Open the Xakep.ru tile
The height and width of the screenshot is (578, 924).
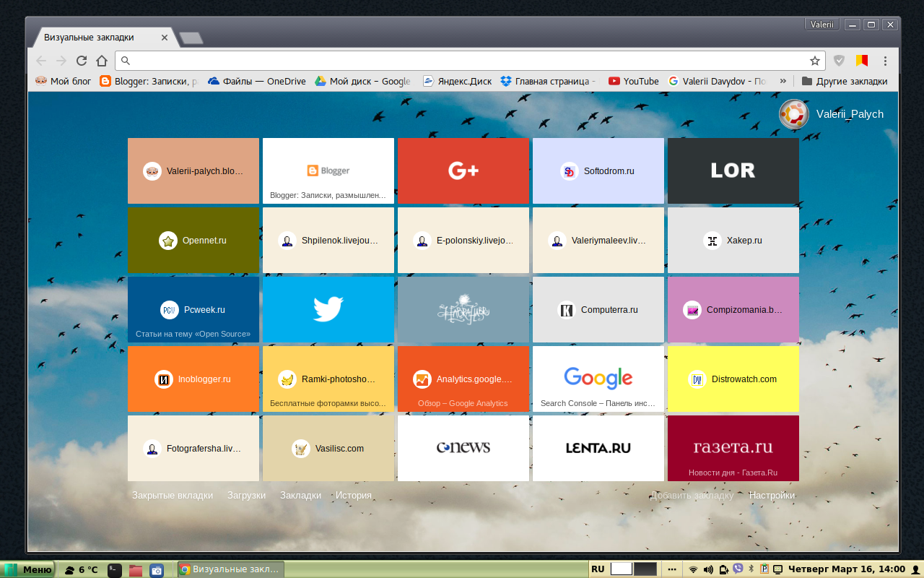pyautogui.click(x=733, y=241)
